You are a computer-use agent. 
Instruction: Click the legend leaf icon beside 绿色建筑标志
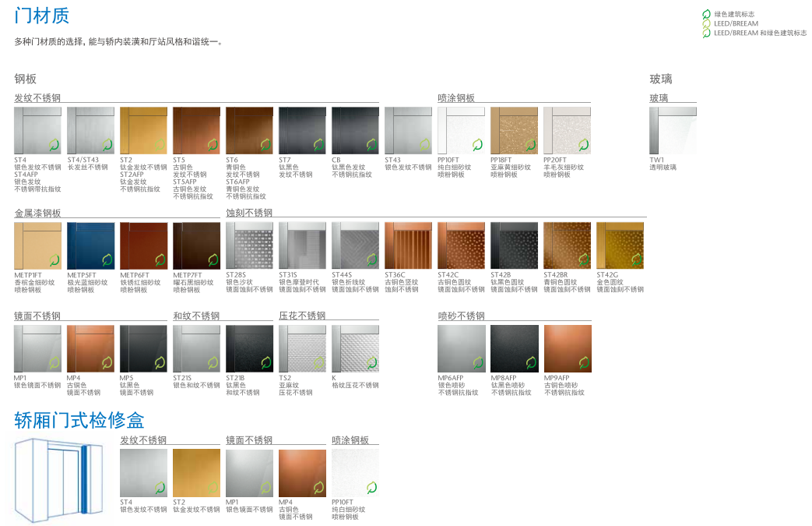pos(707,14)
